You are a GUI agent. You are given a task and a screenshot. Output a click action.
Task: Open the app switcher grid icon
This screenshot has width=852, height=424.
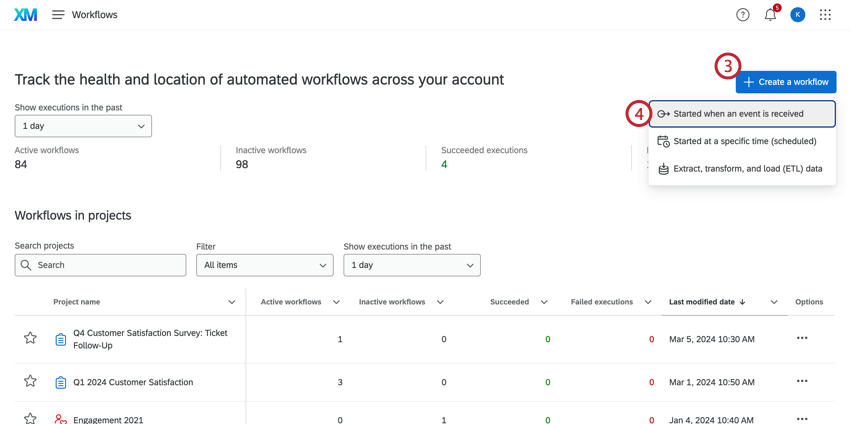click(x=825, y=15)
